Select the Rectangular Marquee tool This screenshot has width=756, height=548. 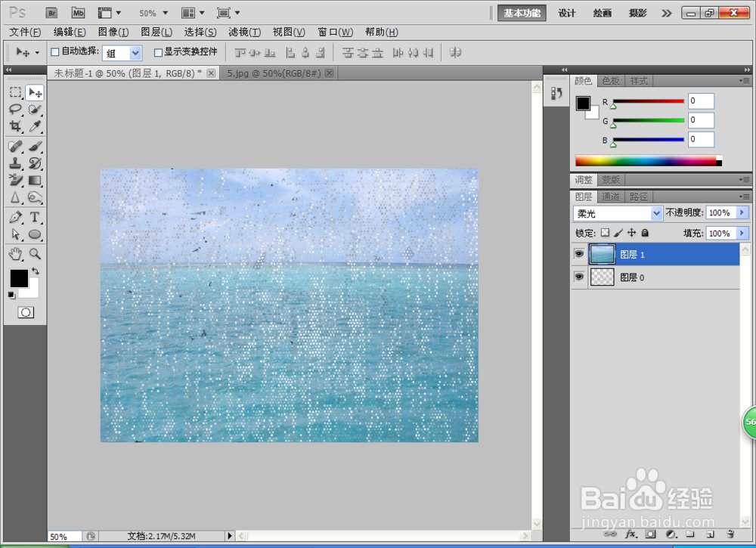[15, 92]
